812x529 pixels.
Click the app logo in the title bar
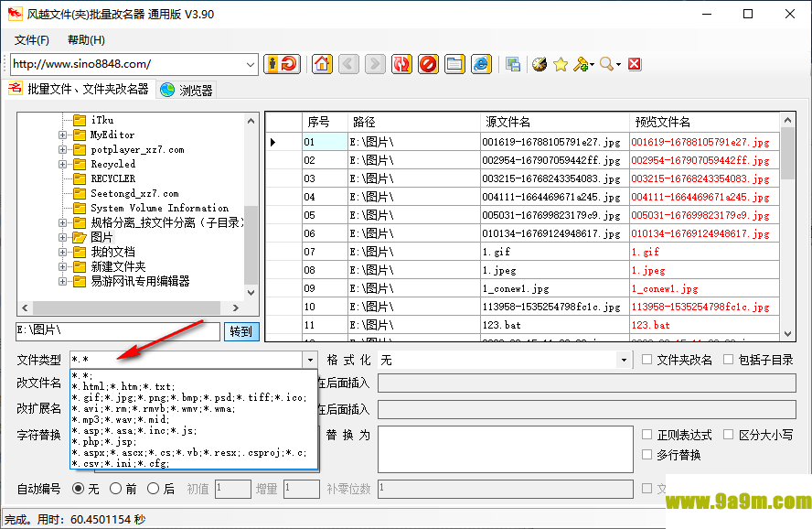15,14
